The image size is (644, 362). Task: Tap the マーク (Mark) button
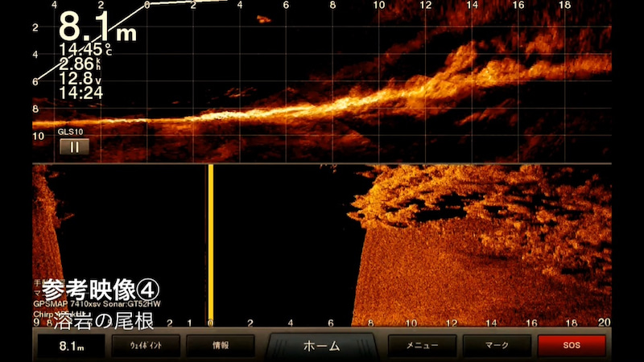[497, 346]
